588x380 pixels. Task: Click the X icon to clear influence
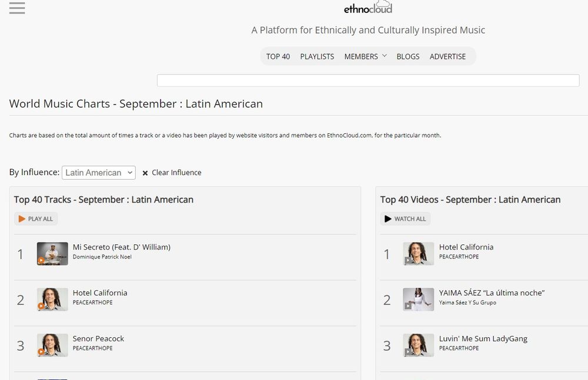pyautogui.click(x=145, y=173)
